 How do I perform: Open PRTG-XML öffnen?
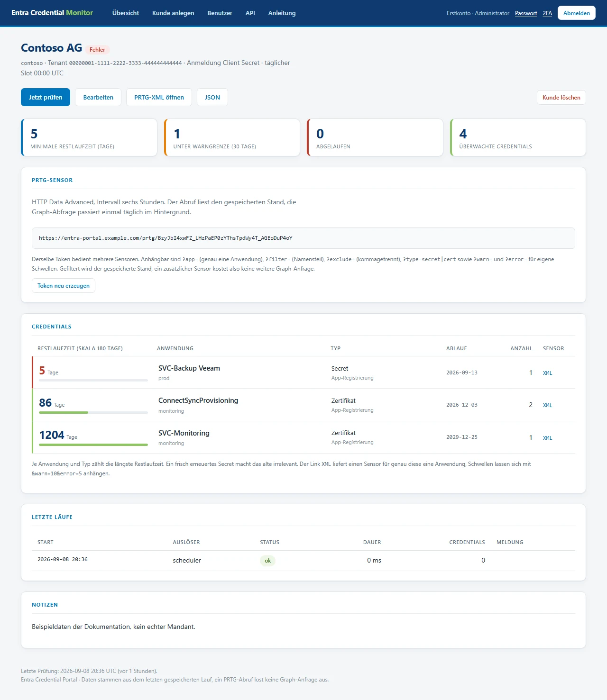[x=159, y=97]
